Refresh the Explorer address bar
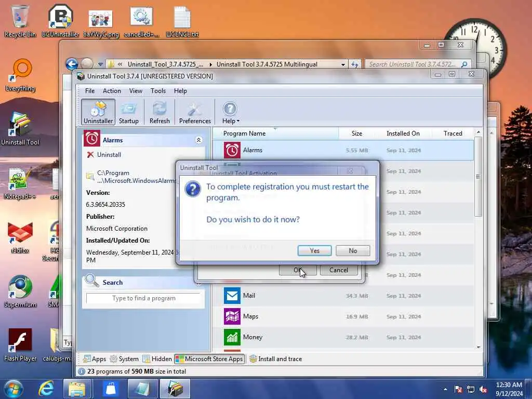This screenshot has width=532, height=399. (354, 64)
